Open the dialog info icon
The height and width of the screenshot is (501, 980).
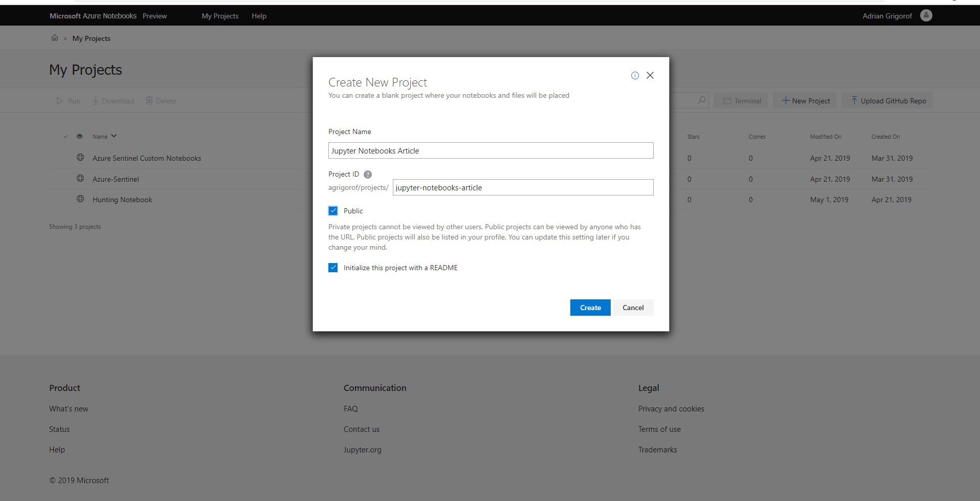click(635, 76)
